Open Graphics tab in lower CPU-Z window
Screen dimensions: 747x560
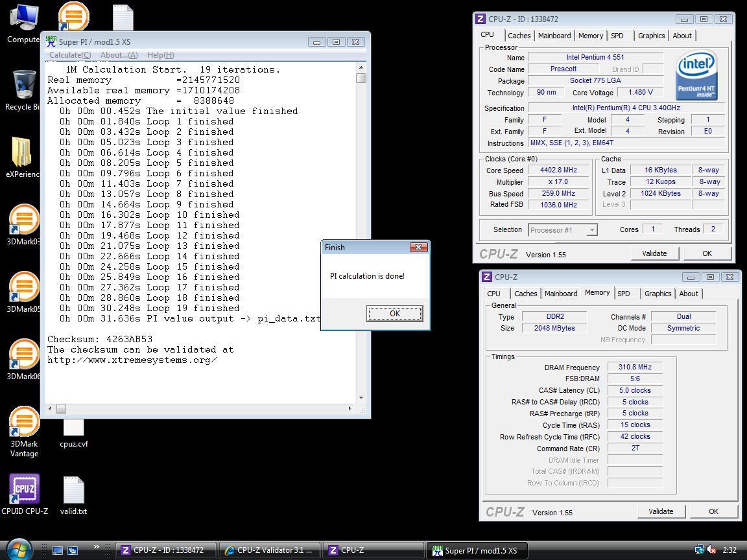(658, 294)
